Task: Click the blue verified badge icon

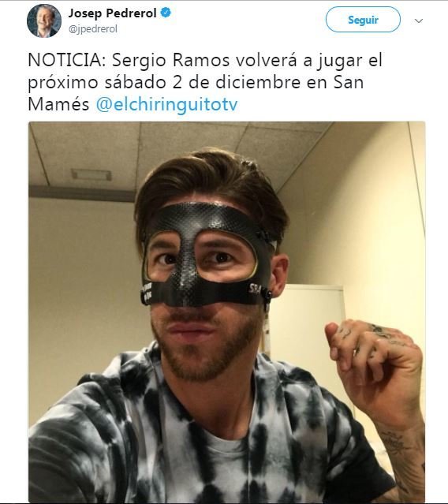Action: point(166,13)
